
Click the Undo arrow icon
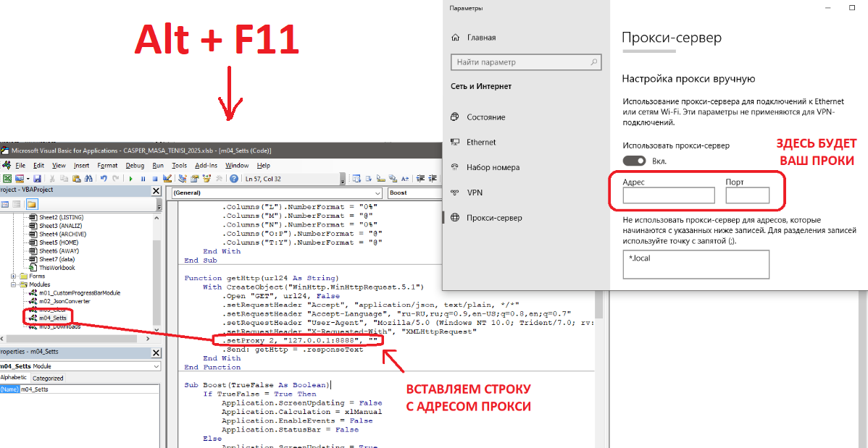pyautogui.click(x=104, y=178)
